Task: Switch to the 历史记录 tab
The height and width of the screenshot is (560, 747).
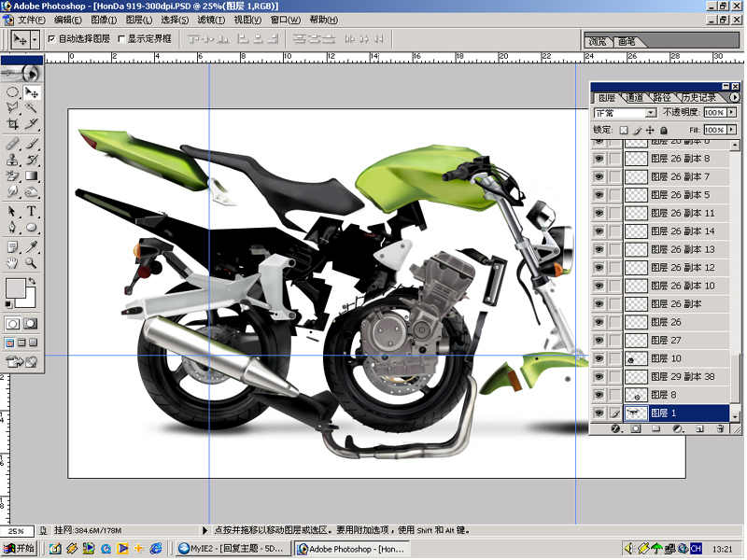Action: (x=698, y=98)
